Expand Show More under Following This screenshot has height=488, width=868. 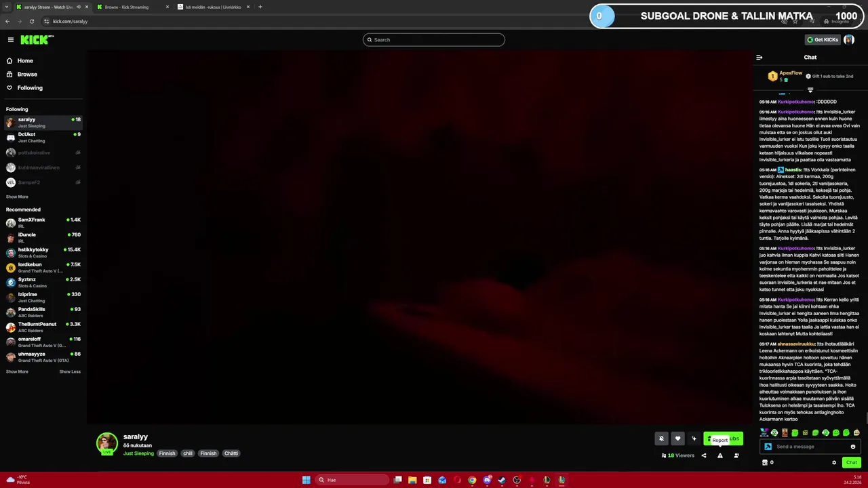tap(17, 197)
